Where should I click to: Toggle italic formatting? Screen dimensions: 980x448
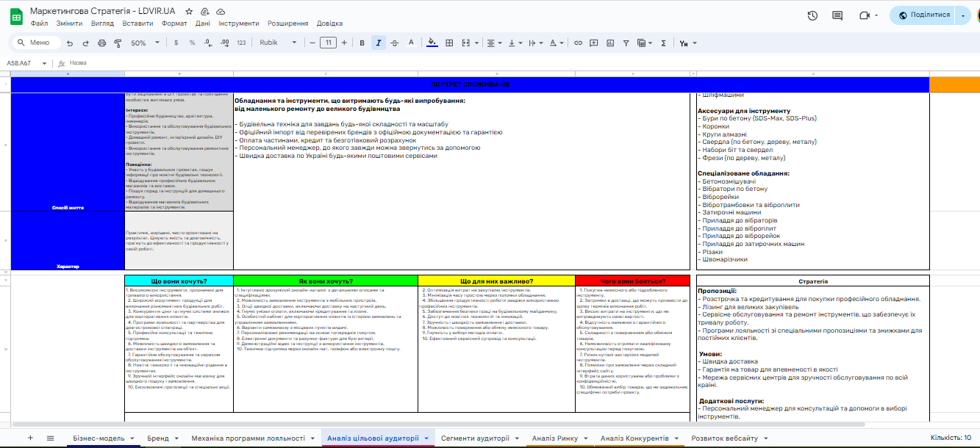[378, 43]
